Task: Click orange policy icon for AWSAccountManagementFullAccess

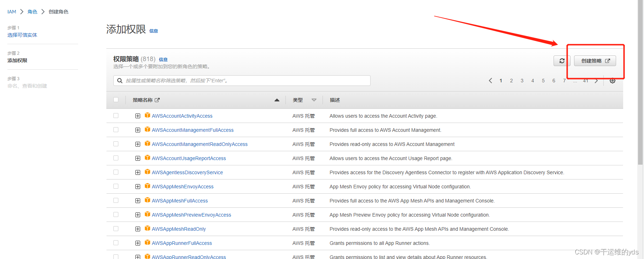Action: (147, 129)
